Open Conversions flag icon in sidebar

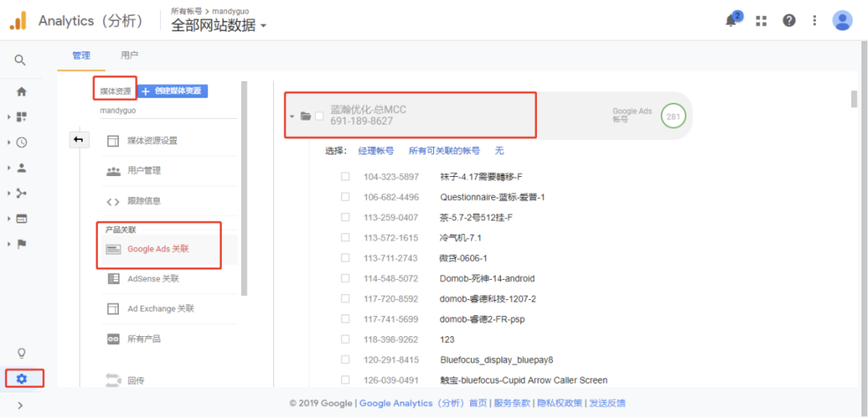[22, 244]
